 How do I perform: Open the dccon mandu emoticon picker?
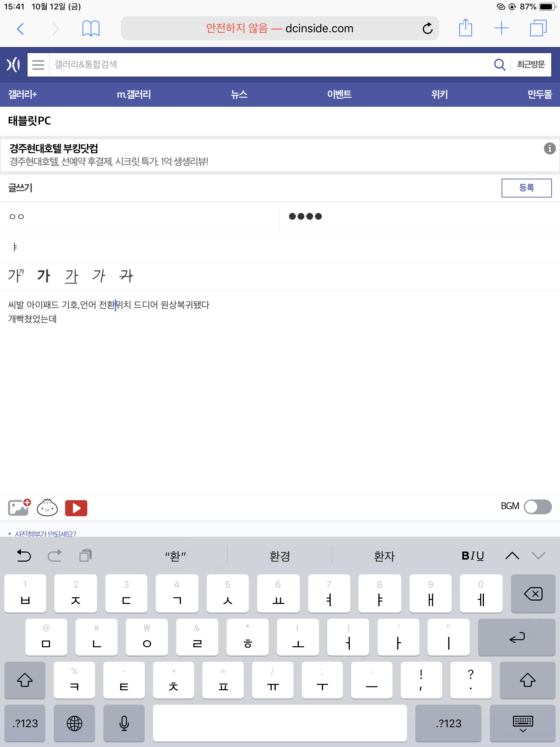(47, 508)
